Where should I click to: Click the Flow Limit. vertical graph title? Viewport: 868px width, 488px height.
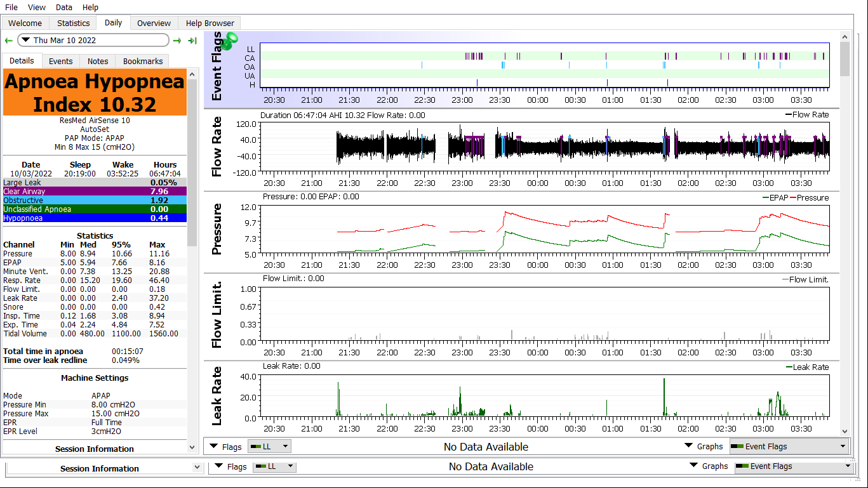point(217,315)
